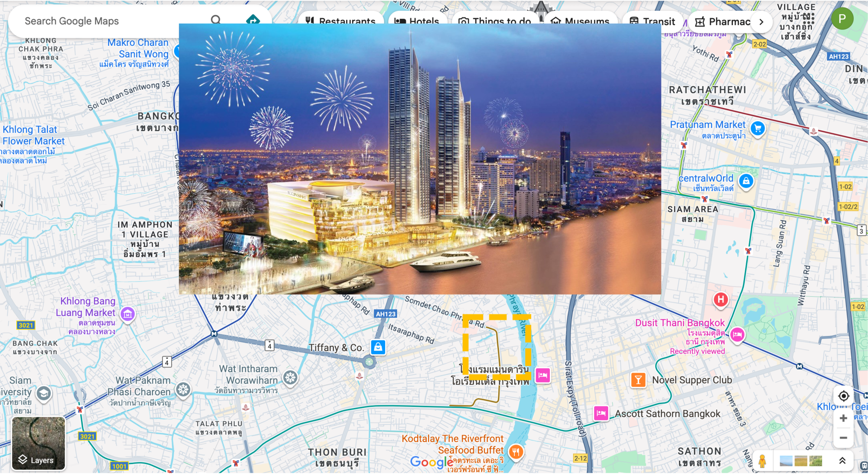The width and height of the screenshot is (868, 474).
Task: Show your location on the map
Action: (x=843, y=396)
